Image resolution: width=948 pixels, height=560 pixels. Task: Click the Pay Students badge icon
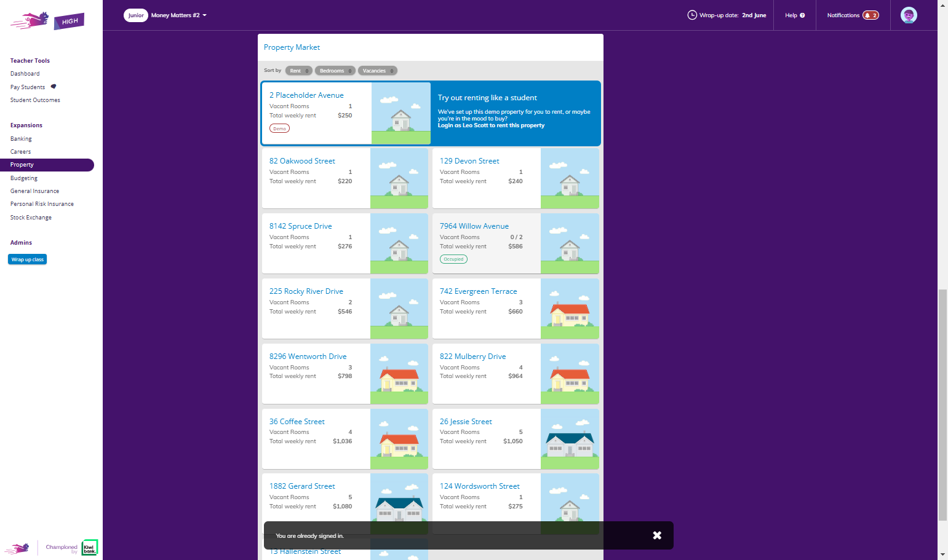coord(54,87)
